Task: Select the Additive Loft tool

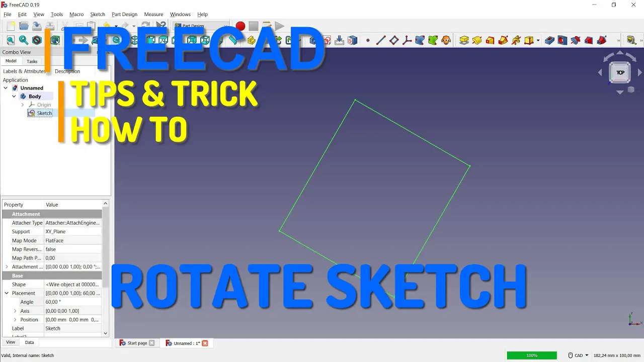Action: pos(490,40)
